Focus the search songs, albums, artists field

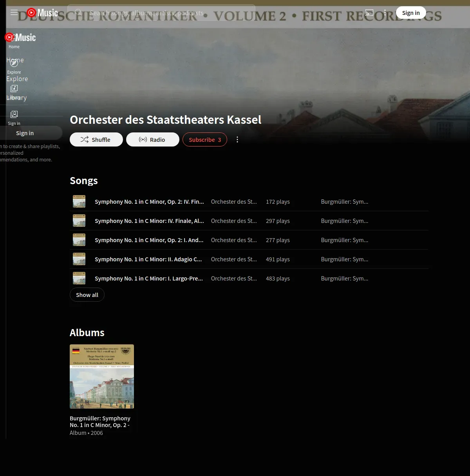click(161, 13)
